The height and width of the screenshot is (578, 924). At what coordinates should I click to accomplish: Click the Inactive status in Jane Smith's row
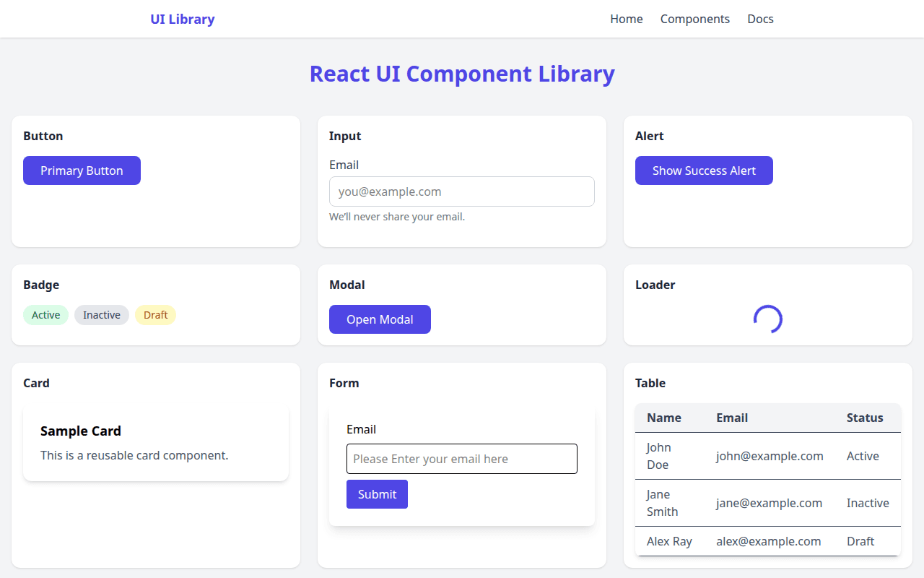[x=868, y=503]
